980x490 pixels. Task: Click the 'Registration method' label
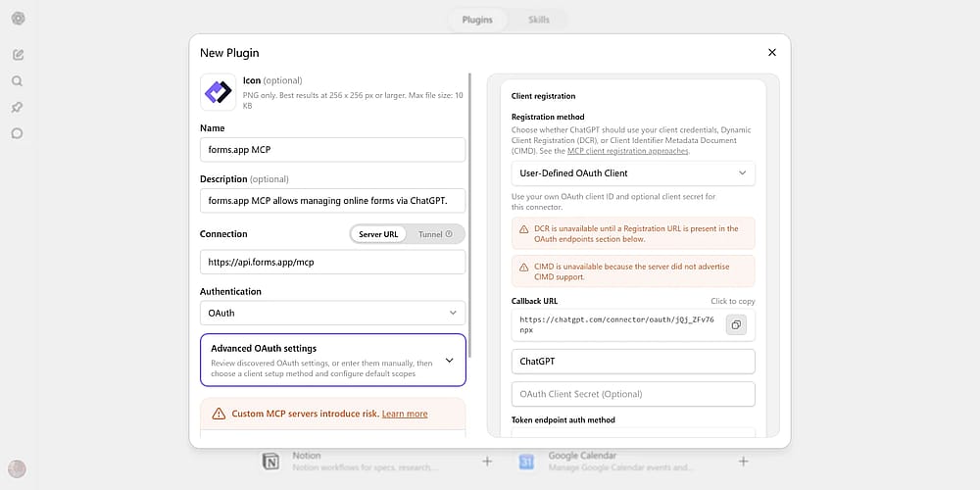(548, 117)
